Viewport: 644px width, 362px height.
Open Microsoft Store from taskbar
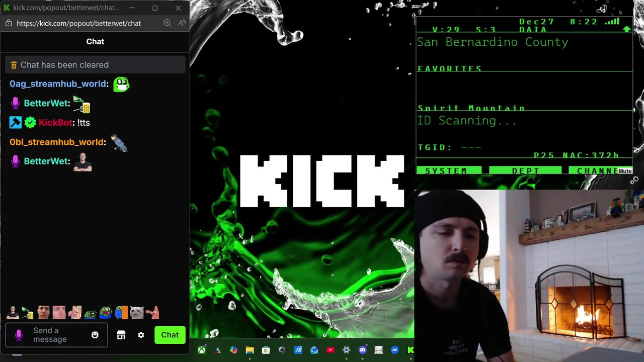coord(266,350)
